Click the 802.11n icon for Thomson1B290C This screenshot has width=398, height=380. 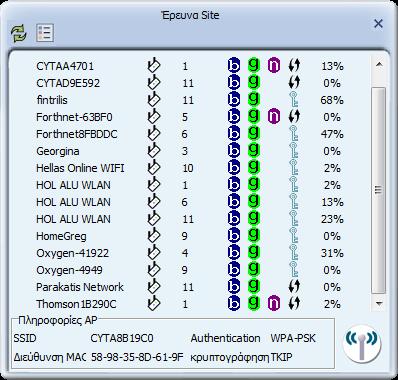tap(274, 304)
